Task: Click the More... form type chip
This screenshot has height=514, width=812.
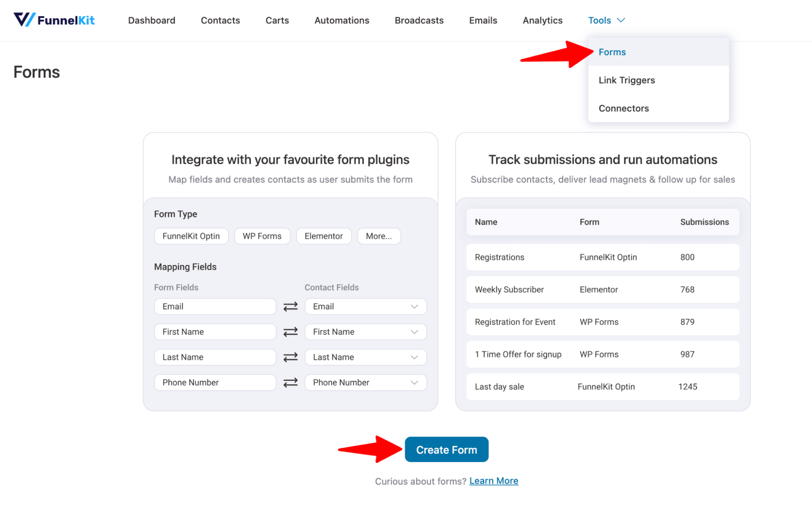Action: [379, 236]
